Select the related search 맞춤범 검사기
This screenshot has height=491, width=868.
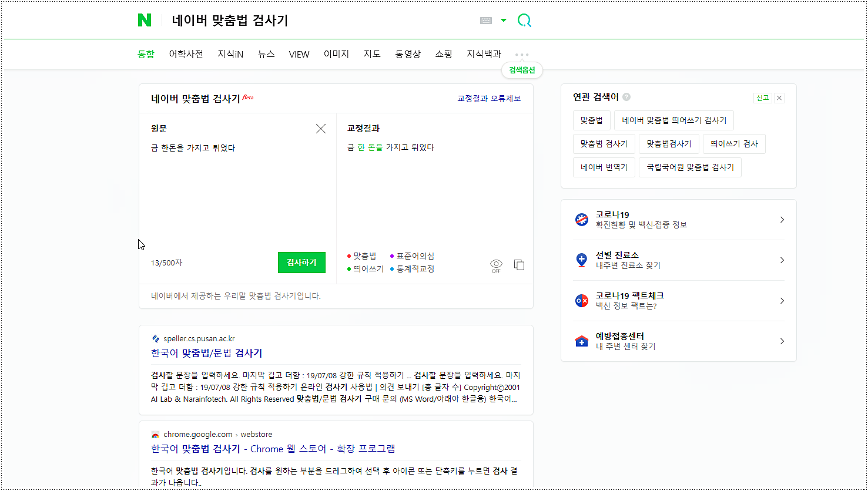tap(604, 144)
